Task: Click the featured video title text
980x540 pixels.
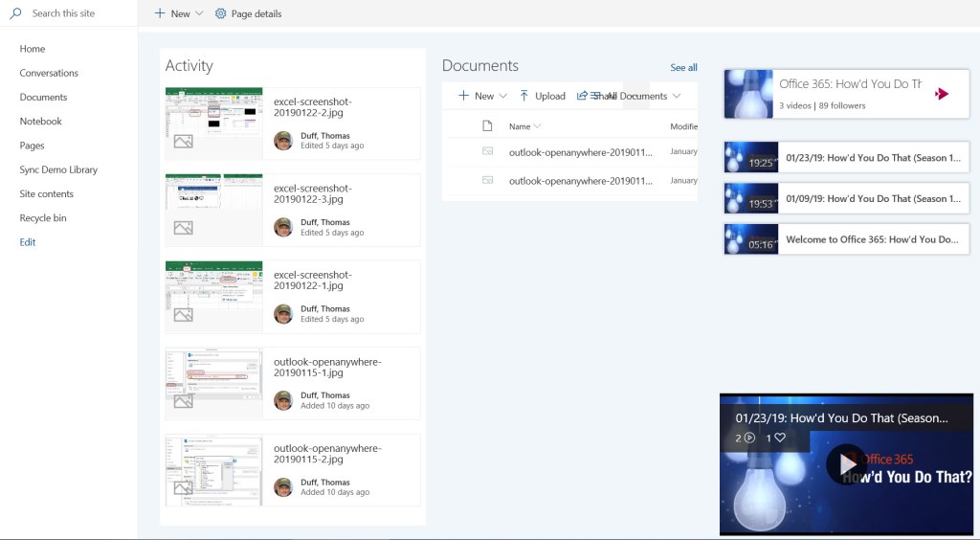Action: pyautogui.click(x=841, y=418)
